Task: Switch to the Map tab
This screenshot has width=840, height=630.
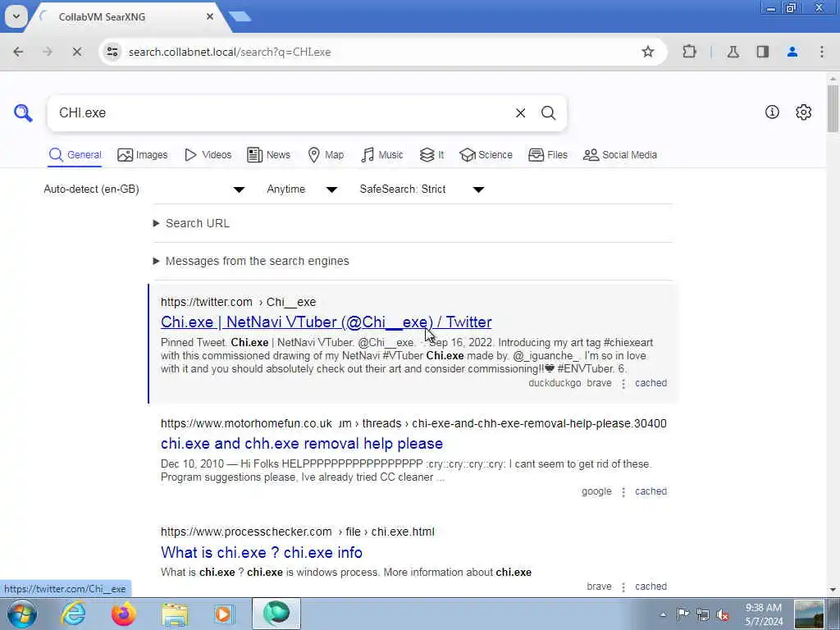Action: click(326, 155)
